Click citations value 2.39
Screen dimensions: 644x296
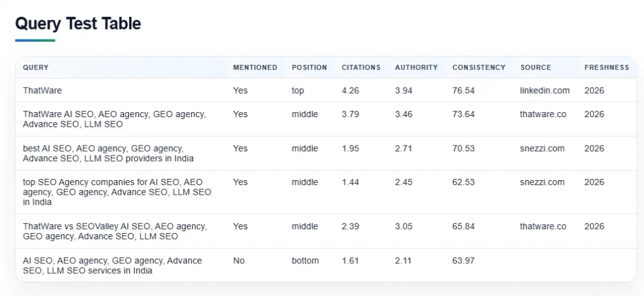[x=350, y=227]
